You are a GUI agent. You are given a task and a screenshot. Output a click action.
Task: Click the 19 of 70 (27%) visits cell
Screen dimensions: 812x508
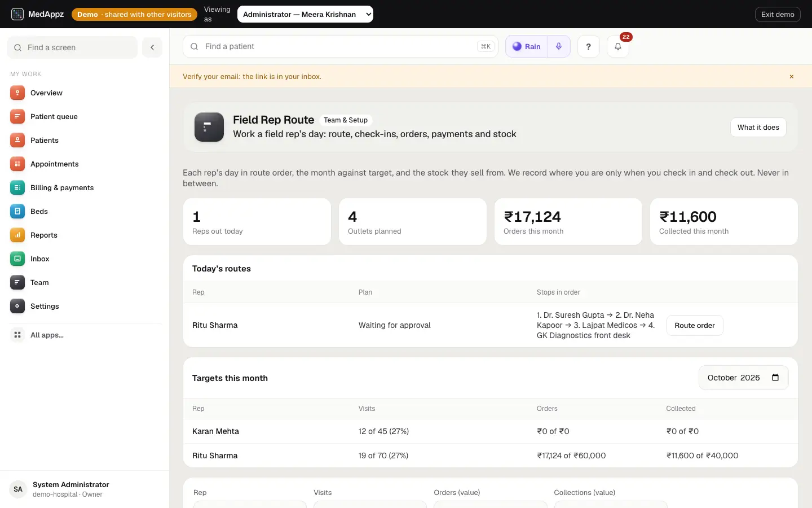pyautogui.click(x=383, y=456)
